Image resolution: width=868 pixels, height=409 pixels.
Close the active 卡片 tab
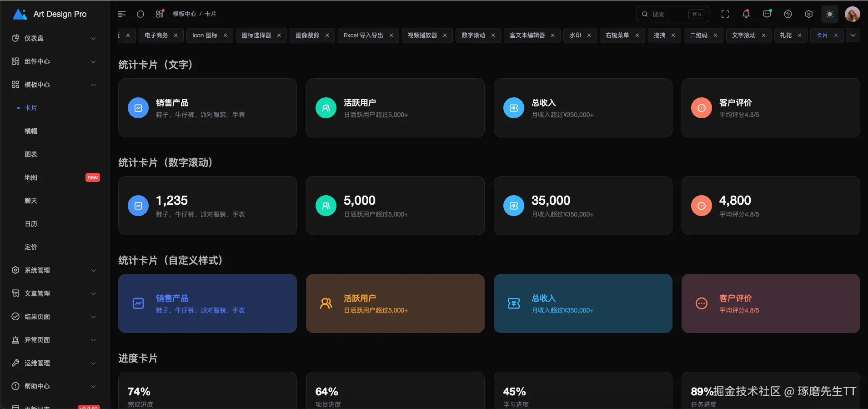[x=836, y=35]
